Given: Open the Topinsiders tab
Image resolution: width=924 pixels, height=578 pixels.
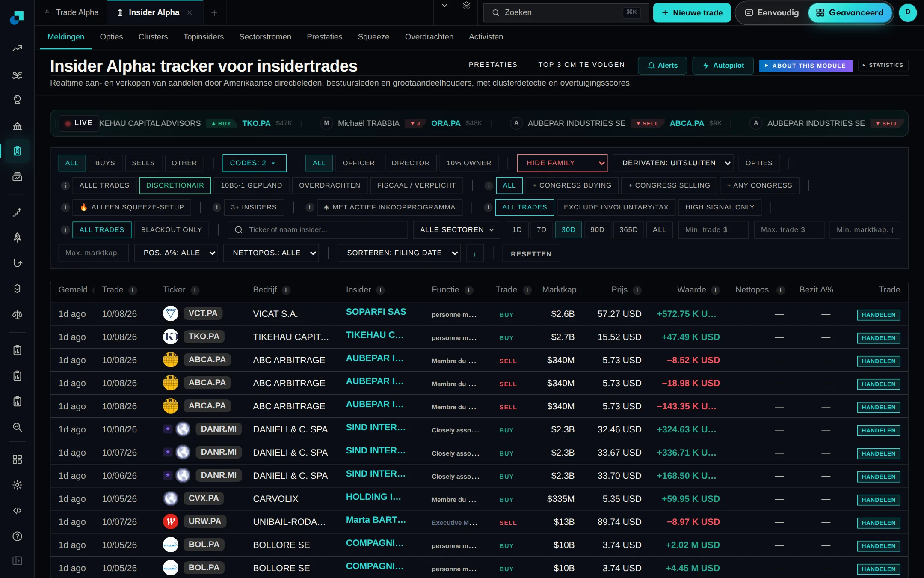Looking at the screenshot, I should [203, 37].
